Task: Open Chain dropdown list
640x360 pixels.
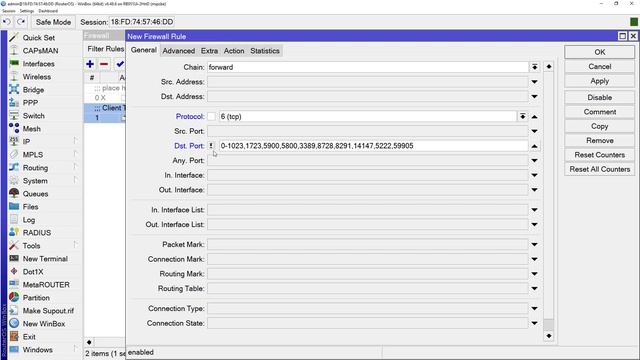Action: [x=534, y=67]
